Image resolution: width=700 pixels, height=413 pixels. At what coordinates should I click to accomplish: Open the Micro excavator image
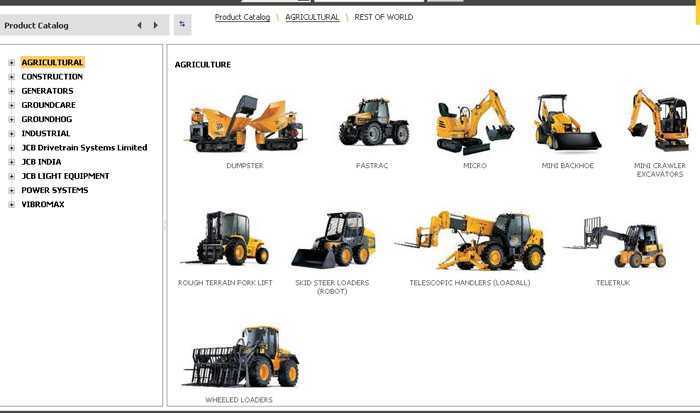click(475, 121)
